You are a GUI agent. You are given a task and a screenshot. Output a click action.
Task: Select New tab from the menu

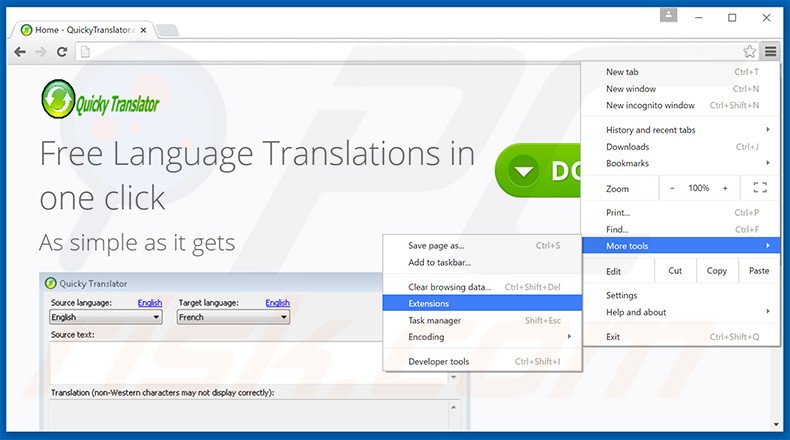click(x=681, y=72)
